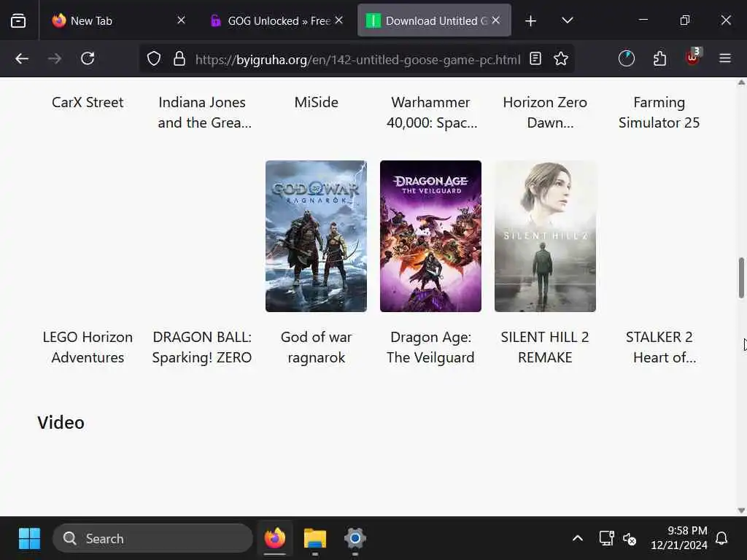
Task: Open the tracking protection shield
Action: 153,58
